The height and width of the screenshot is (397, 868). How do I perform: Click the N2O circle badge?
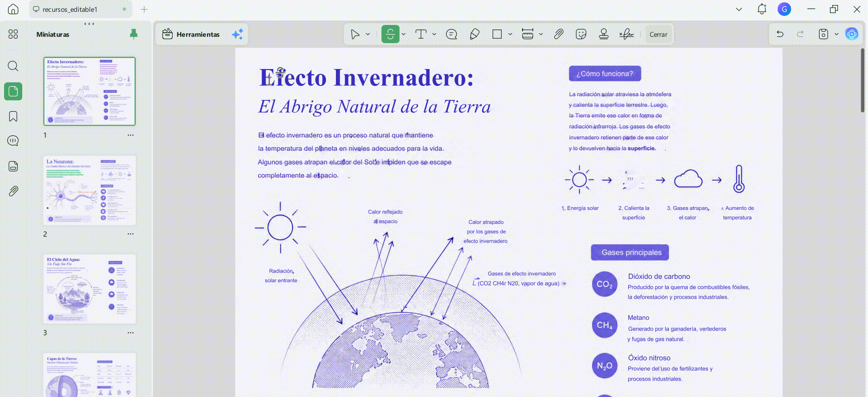coord(605,366)
